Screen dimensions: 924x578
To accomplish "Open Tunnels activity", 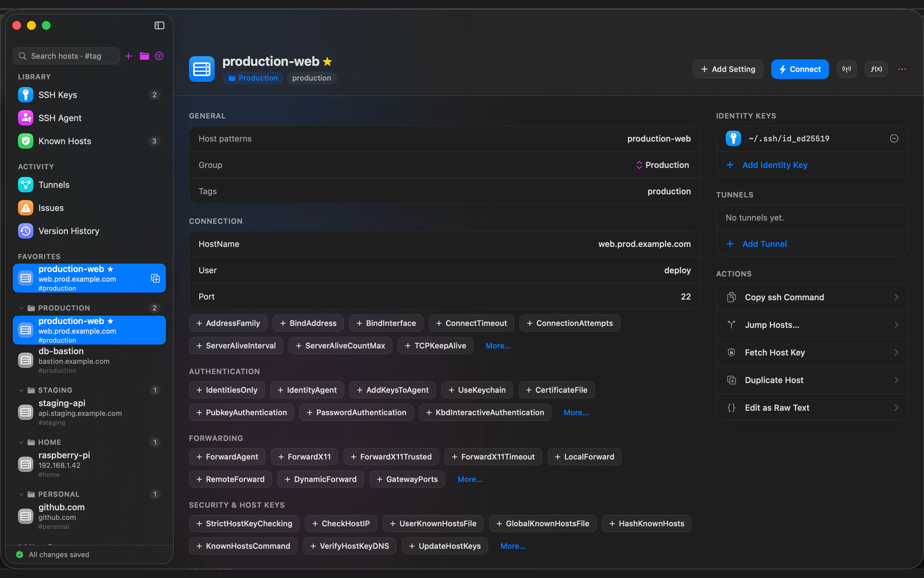I will pos(89,185).
